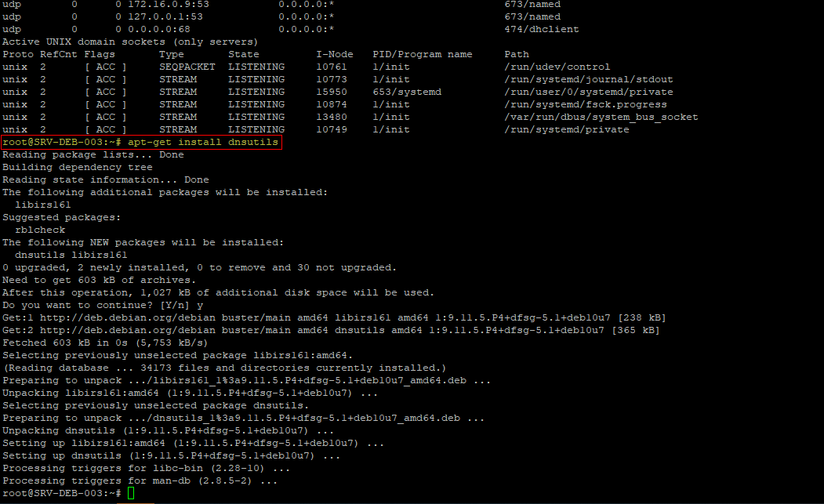Click the '/run/udev/control' socket path
Image resolution: width=824 pixels, height=504 pixels.
click(x=557, y=67)
